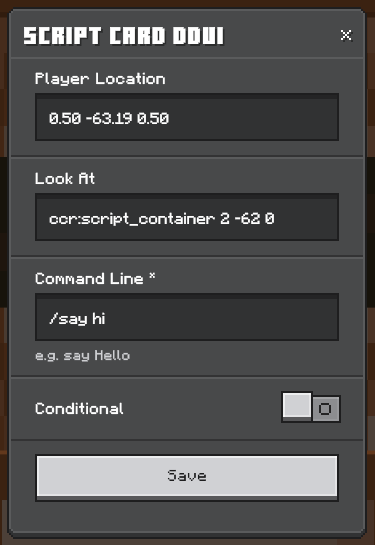The width and height of the screenshot is (375, 545).
Task: Click the '/say hi' command text
Action: (x=77, y=319)
